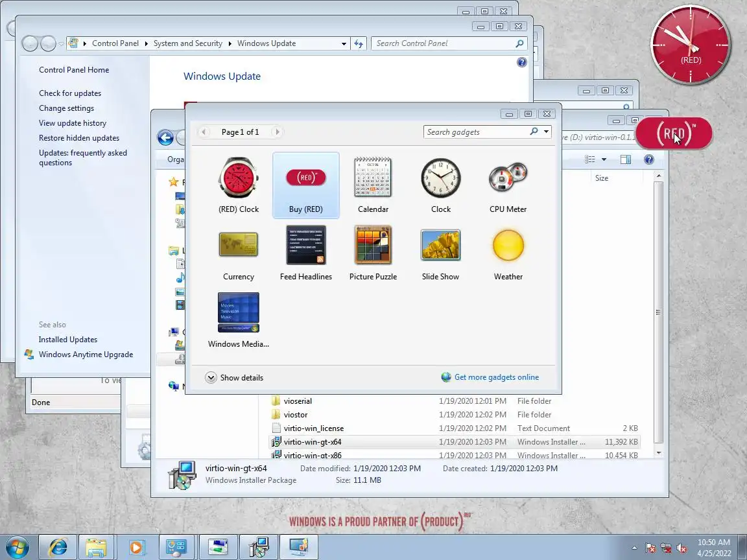This screenshot has height=560, width=747.
Task: Select the Buy (RED) gadget
Action: coord(306,186)
